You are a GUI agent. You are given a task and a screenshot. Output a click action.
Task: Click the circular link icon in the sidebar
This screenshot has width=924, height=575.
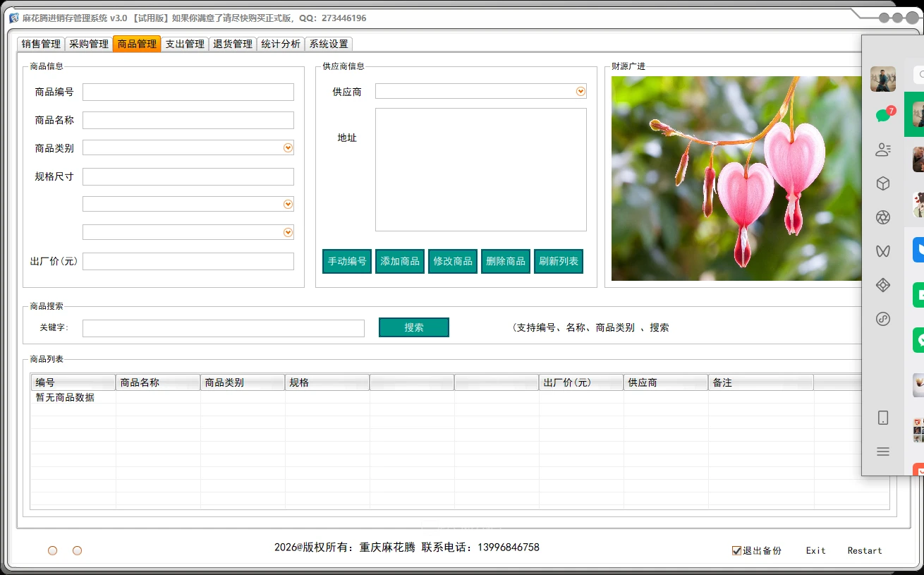tap(883, 319)
